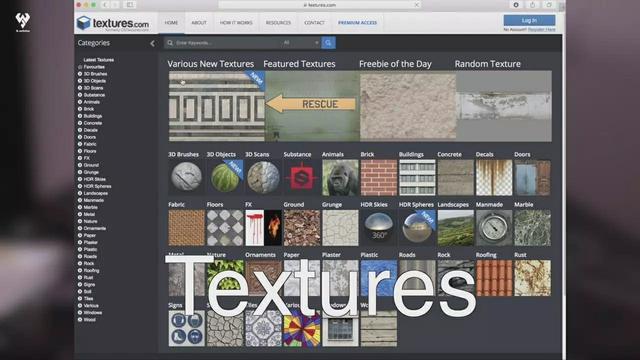Open the Substance red logo thumbnail
The width and height of the screenshot is (640, 360).
coord(302,178)
